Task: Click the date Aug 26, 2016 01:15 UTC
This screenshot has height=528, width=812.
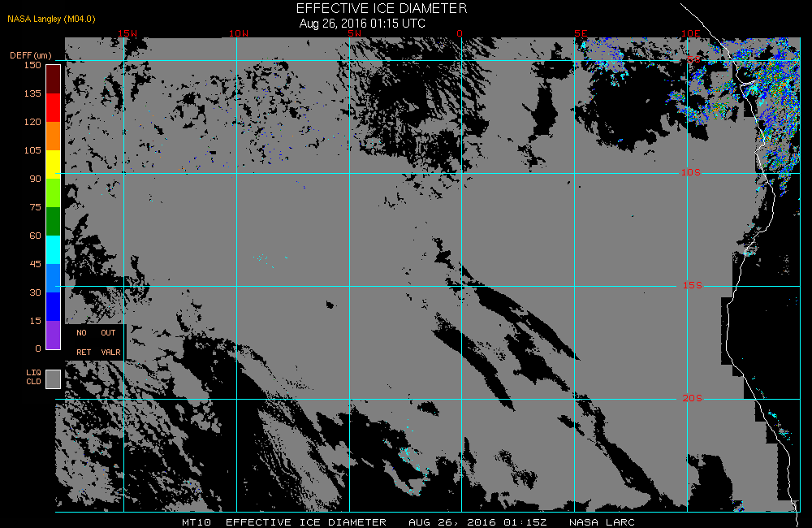Action: click(362, 24)
